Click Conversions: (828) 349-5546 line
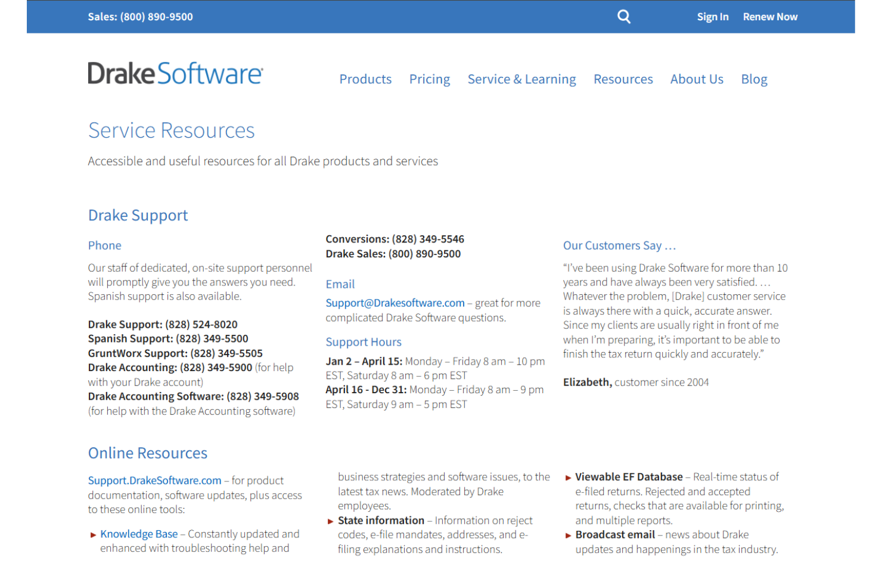This screenshot has width=882, height=588. point(395,239)
